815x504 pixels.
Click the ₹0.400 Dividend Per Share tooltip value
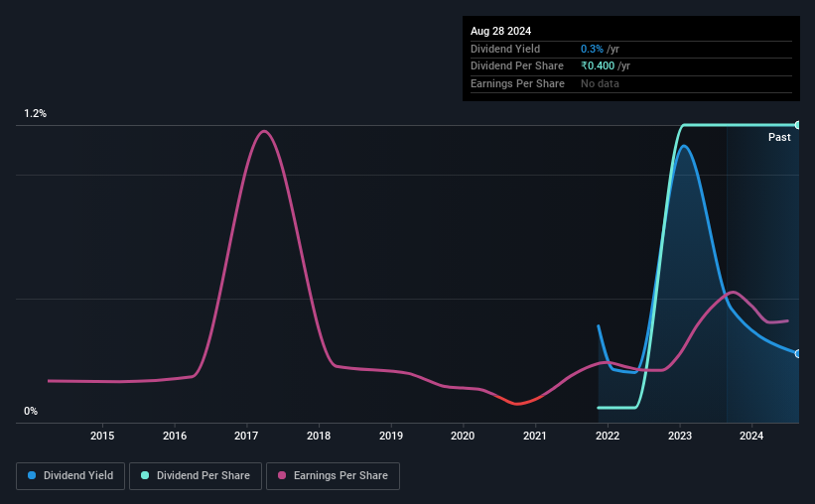tap(598, 65)
